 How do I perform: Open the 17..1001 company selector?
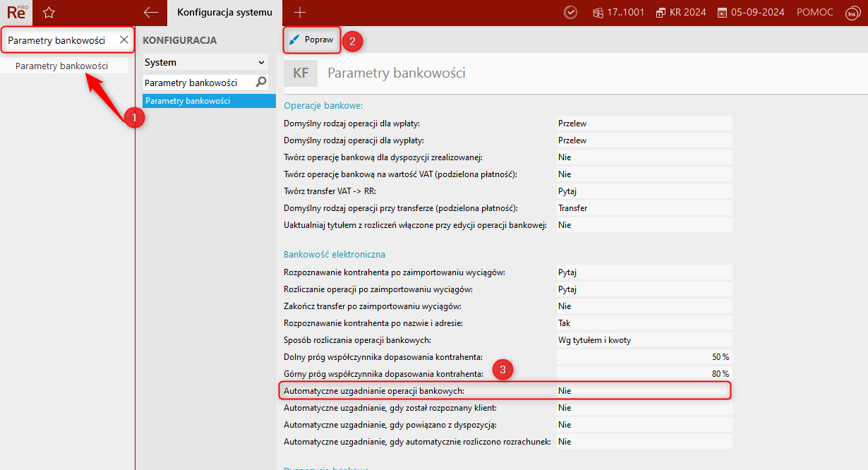pos(618,12)
